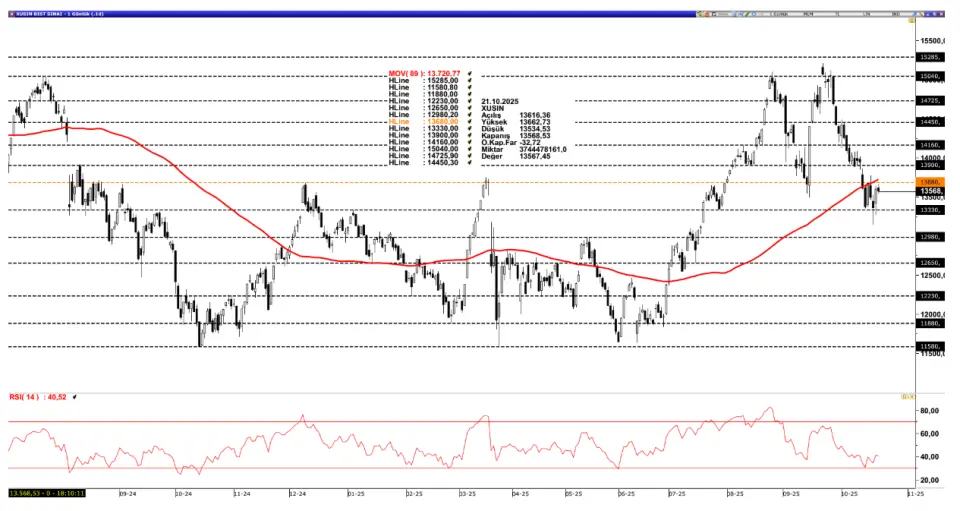
Task: Untick the checkmark beside HLine 15285,00
Action: (469, 80)
